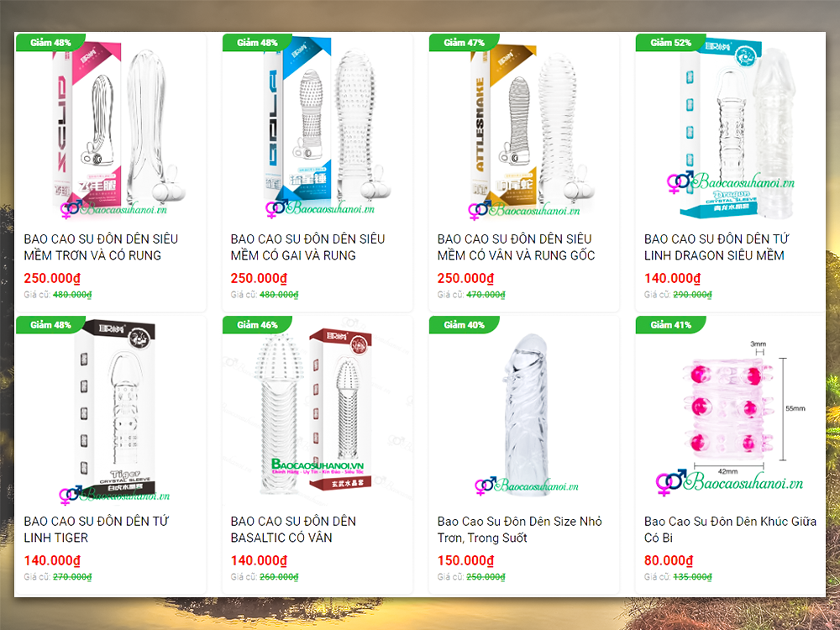Click the Giảm 40% discount badge
Viewport: 840px width, 630px height.
(464, 324)
